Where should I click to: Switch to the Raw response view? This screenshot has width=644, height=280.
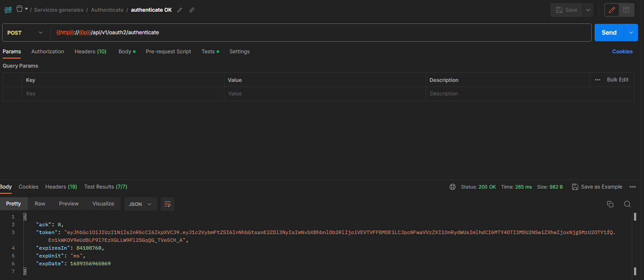pos(40,204)
